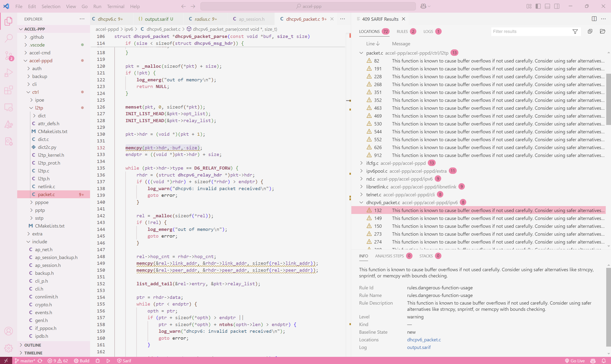Select result at line 149 in dhcpv6_packet.c
This screenshot has width=611, height=364.
(x=478, y=218)
